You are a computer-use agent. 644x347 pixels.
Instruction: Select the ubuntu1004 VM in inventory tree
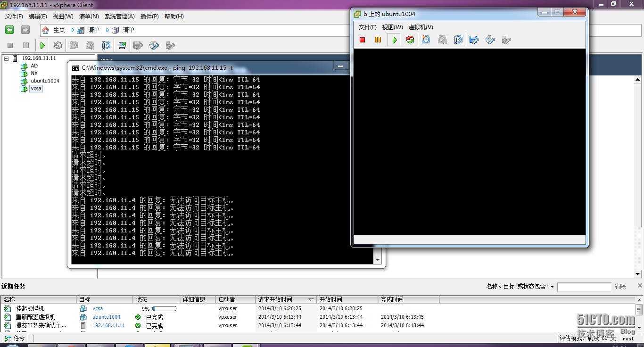tap(45, 81)
